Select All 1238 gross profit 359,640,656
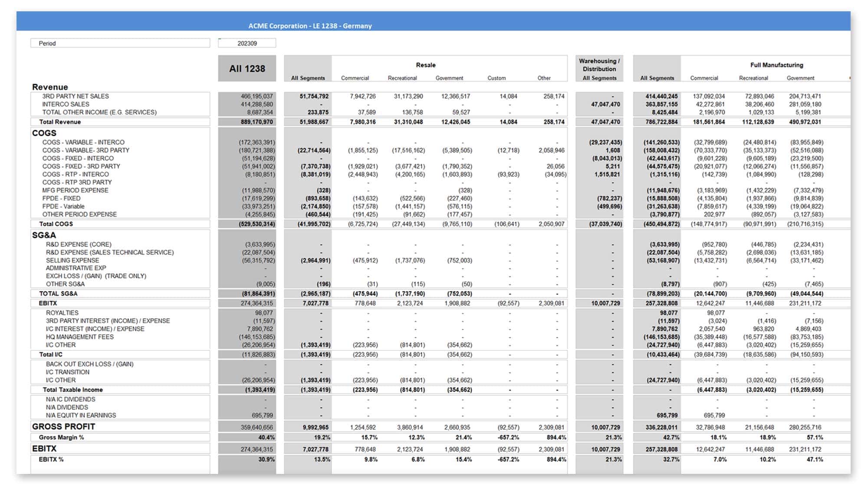 [257, 428]
